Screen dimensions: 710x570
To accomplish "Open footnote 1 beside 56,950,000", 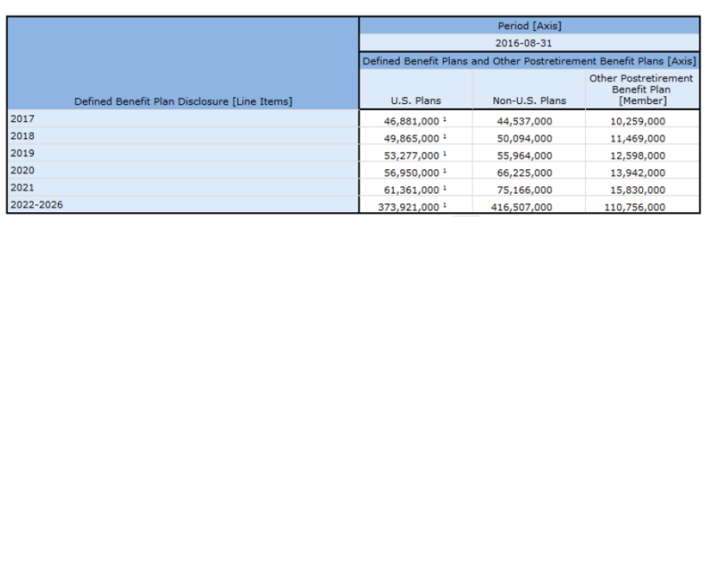I will tap(445, 171).
